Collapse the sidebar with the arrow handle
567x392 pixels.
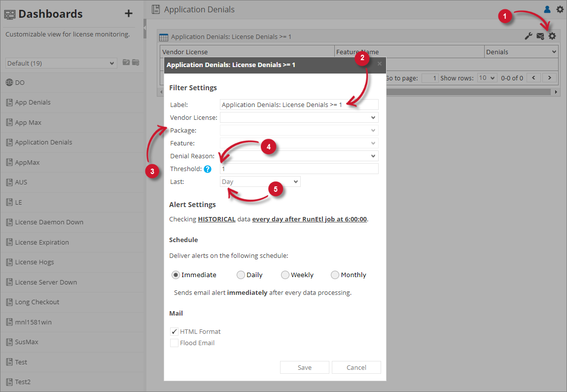click(x=144, y=28)
